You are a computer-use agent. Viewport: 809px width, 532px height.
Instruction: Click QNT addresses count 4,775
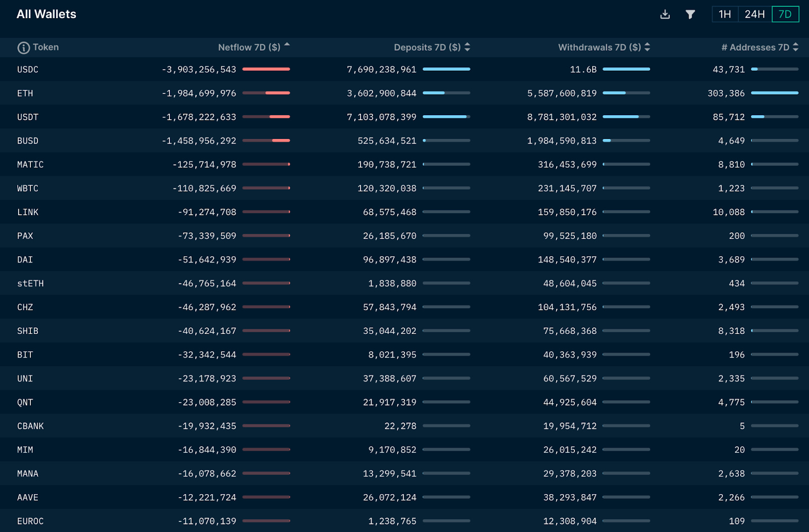[732, 402]
